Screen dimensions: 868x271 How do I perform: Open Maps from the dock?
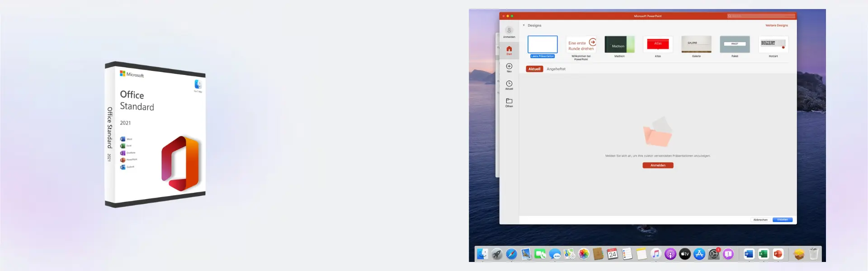coord(569,254)
